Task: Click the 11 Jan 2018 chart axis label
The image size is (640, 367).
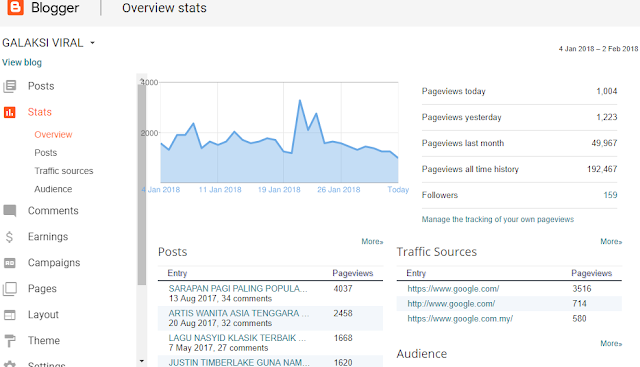Action: tap(220, 190)
